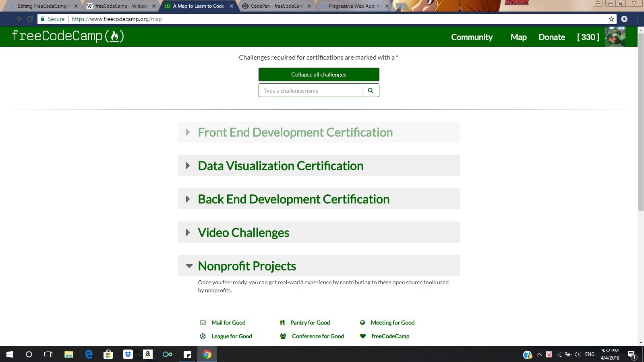This screenshot has width=644, height=362.
Task: Open the Meeting for Good link
Action: click(x=393, y=323)
